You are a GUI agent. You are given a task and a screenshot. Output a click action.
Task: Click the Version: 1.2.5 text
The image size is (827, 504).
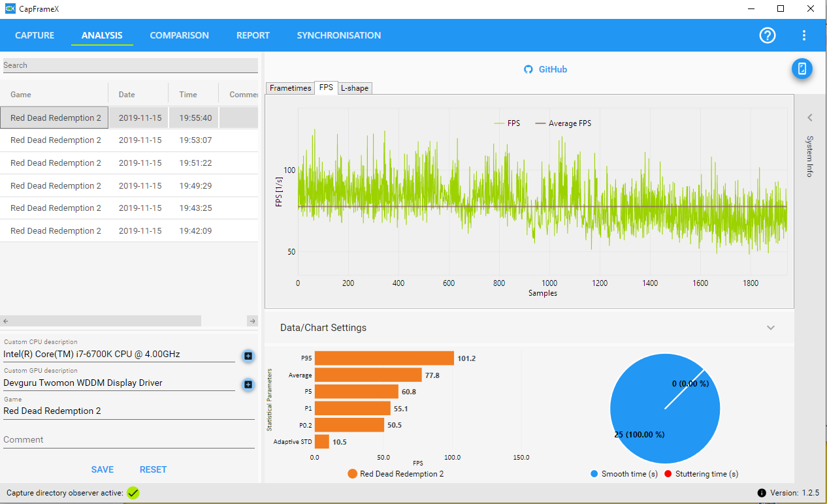point(793,493)
